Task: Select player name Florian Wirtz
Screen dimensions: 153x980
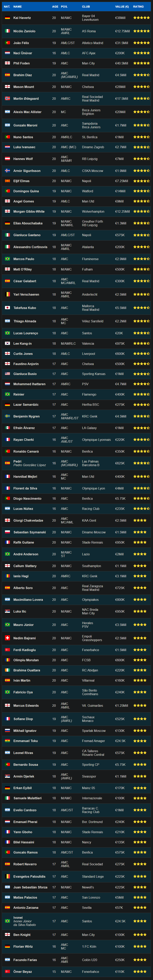Action: coord(23,946)
